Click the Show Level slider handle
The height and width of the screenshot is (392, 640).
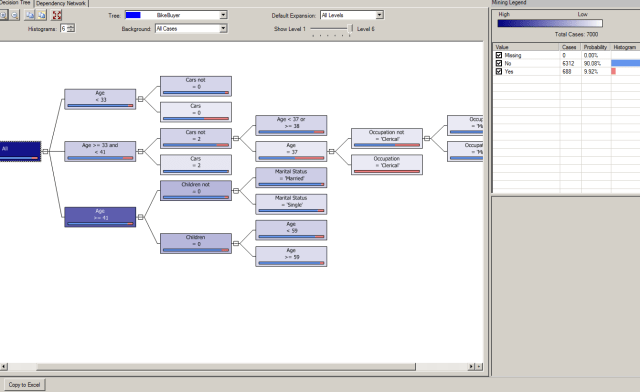coord(350,29)
